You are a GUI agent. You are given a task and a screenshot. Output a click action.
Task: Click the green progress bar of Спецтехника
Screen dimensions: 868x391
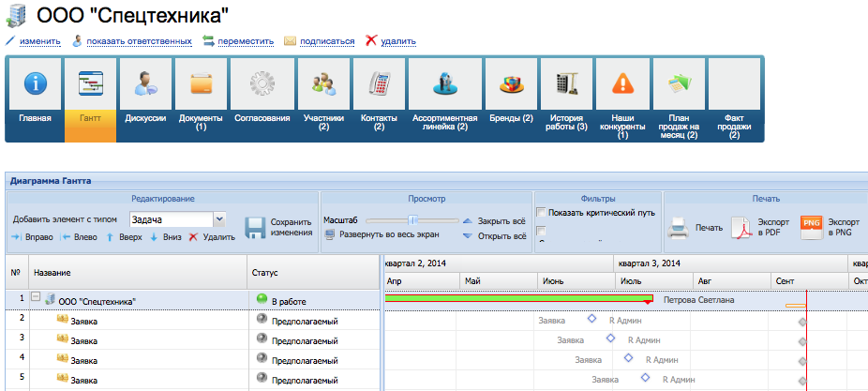point(518,298)
